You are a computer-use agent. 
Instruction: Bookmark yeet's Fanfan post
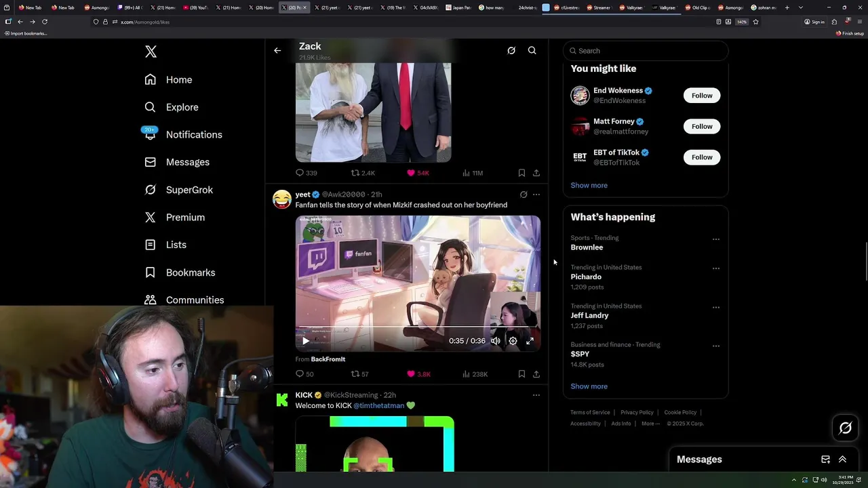521,374
